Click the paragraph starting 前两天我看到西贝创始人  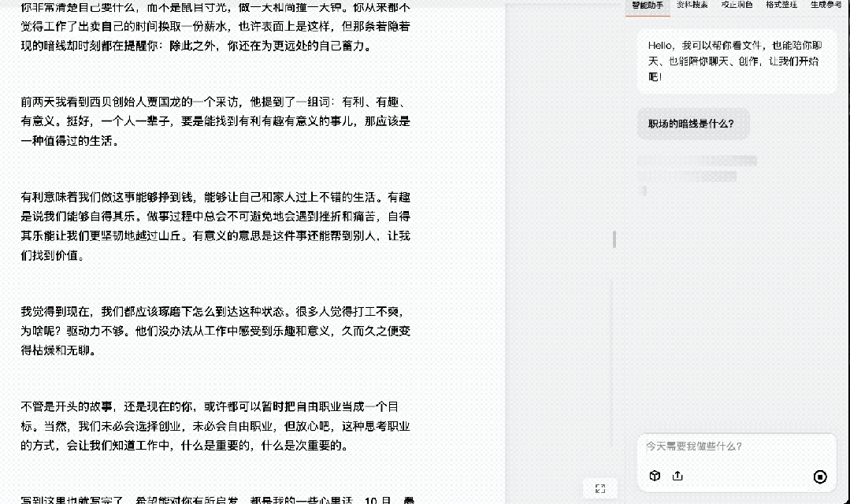point(215,121)
